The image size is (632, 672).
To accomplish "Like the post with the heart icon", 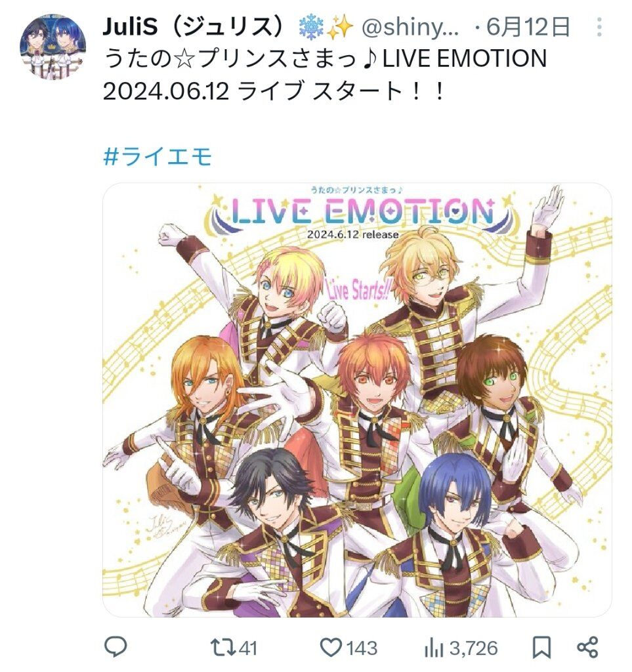I will click(x=331, y=648).
